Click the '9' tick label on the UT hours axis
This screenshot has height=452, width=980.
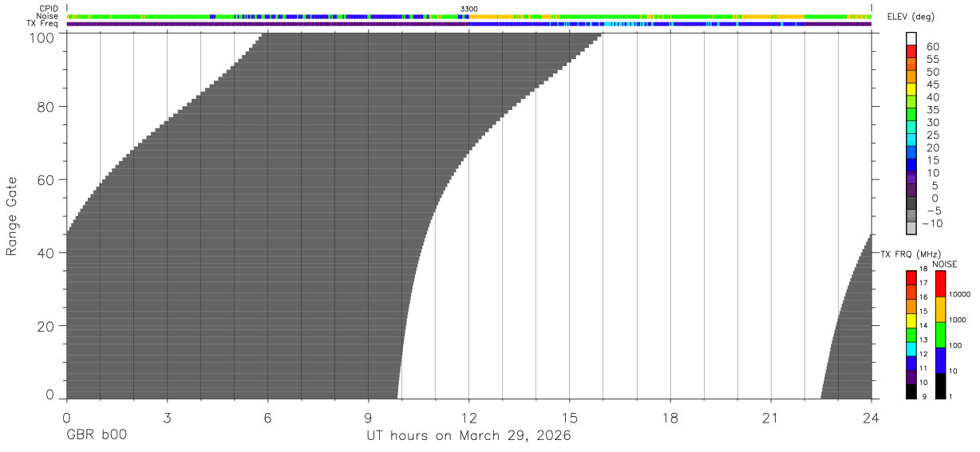(x=368, y=418)
